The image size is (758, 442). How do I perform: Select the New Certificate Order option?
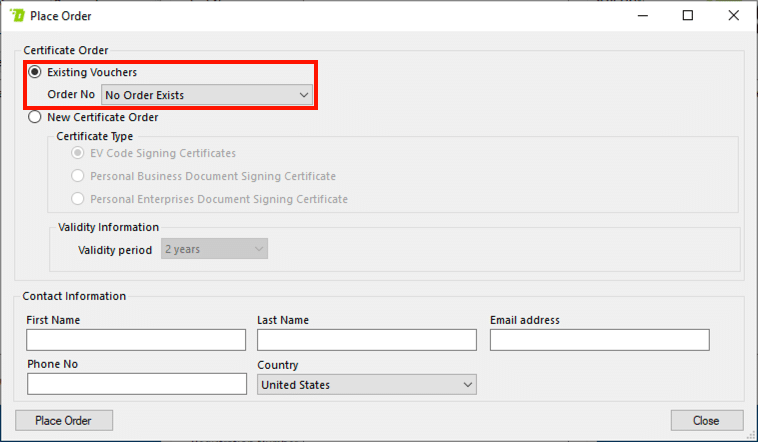[x=36, y=117]
